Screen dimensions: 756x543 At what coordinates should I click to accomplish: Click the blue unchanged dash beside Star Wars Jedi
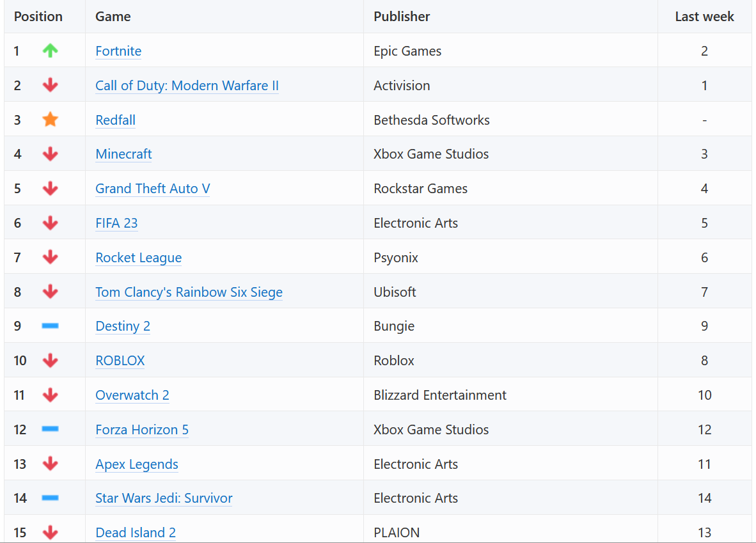(x=50, y=498)
